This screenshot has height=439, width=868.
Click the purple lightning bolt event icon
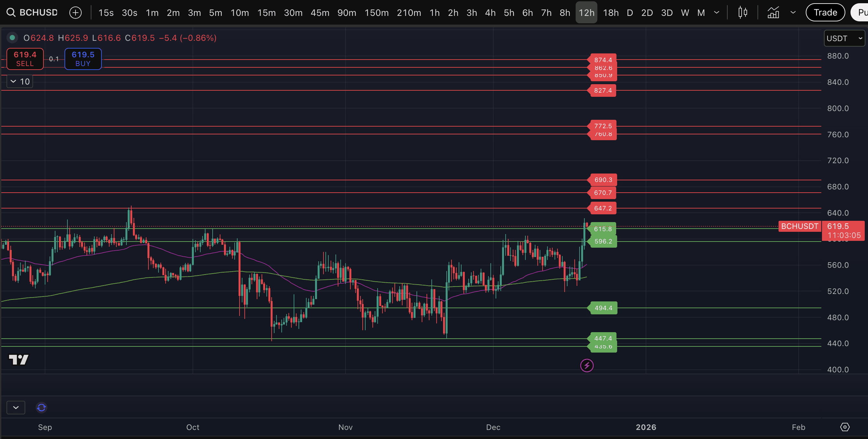(x=587, y=365)
